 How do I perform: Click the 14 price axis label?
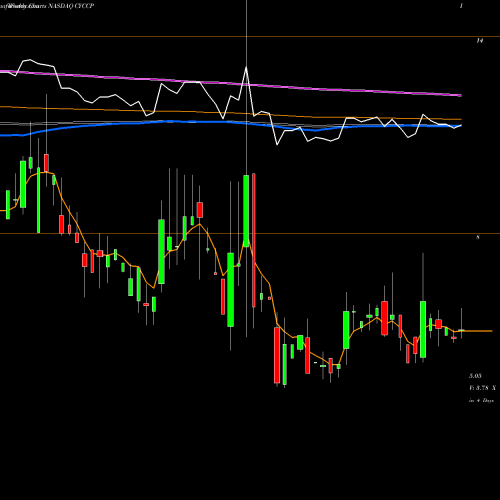pyautogui.click(x=480, y=41)
